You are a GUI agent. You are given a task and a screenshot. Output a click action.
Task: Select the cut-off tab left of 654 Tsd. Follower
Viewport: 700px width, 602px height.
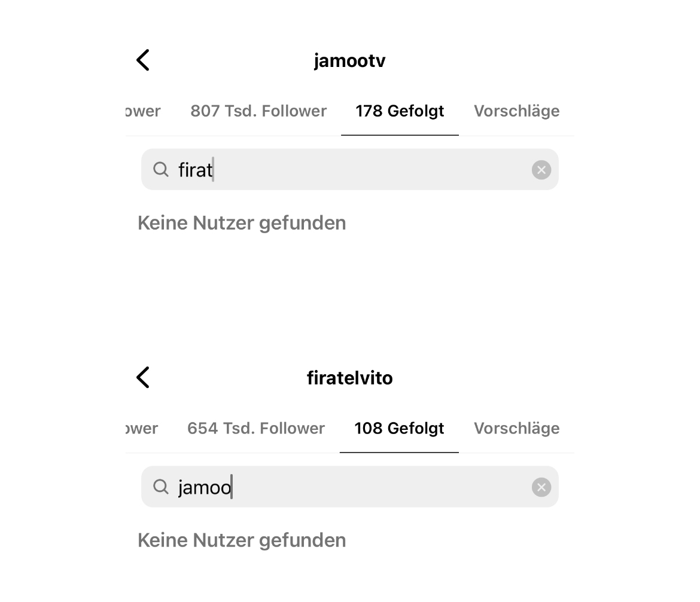142,429
